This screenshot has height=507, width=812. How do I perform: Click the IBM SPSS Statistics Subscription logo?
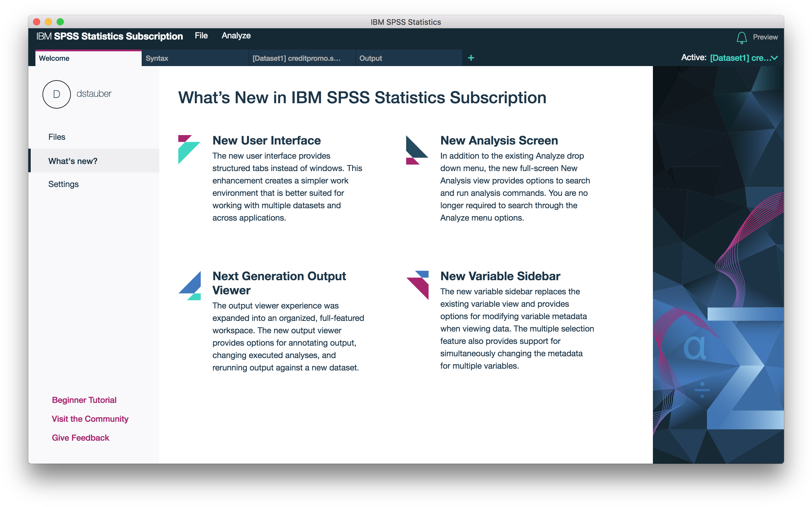[x=110, y=36]
